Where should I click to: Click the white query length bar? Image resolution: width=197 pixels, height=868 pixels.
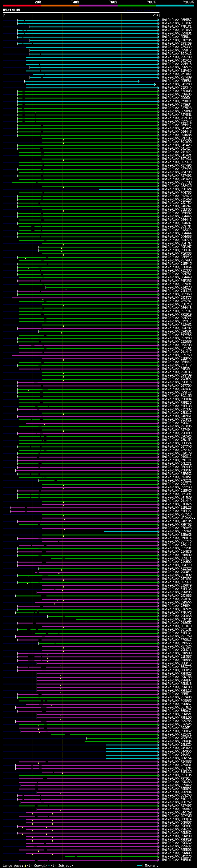pos(81,12)
